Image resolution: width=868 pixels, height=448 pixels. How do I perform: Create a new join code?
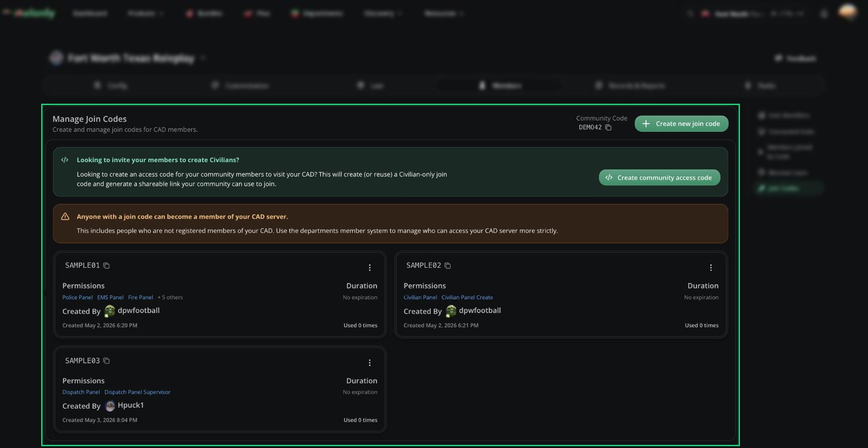pyautogui.click(x=682, y=124)
